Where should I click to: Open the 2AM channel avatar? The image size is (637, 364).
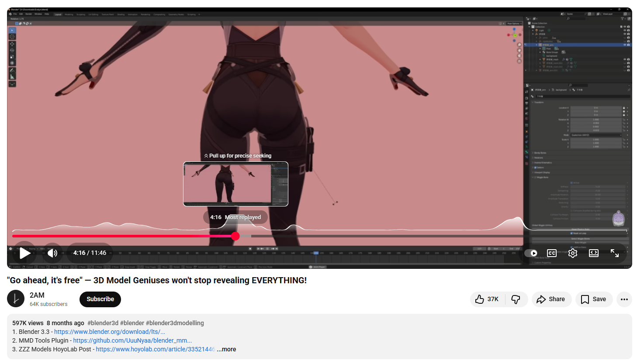click(x=16, y=299)
